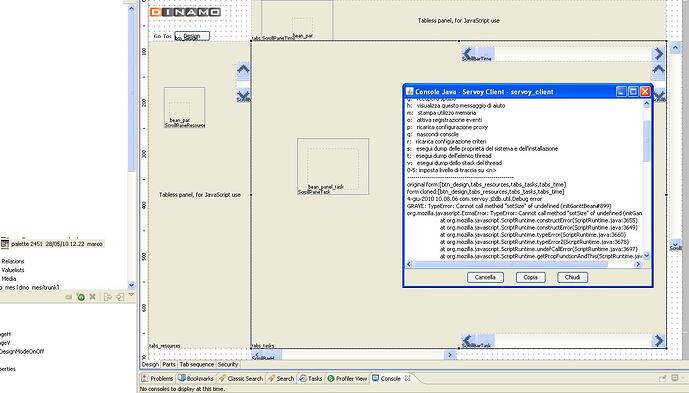689x393 pixels.
Task: Click 'Tabless panel, for JavaScript use' top label
Action: 458,20
